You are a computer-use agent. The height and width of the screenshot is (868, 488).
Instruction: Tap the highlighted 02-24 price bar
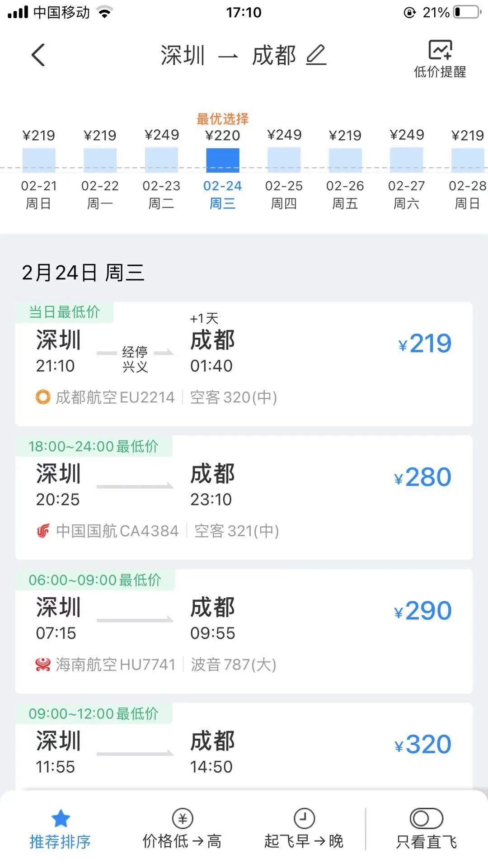point(222,160)
